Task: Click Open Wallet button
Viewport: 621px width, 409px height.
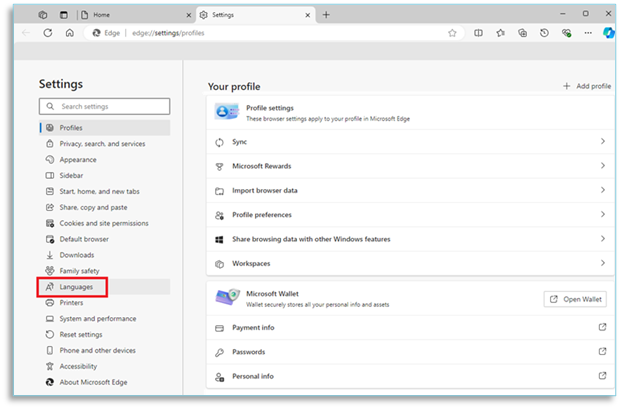Action: coord(575,299)
